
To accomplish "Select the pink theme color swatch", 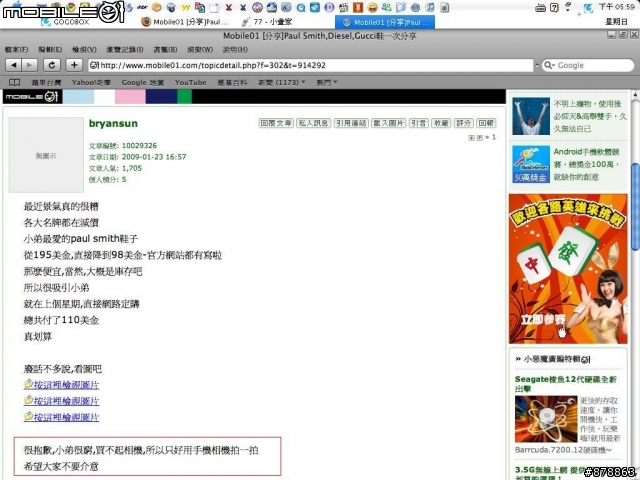I will 130,97.
